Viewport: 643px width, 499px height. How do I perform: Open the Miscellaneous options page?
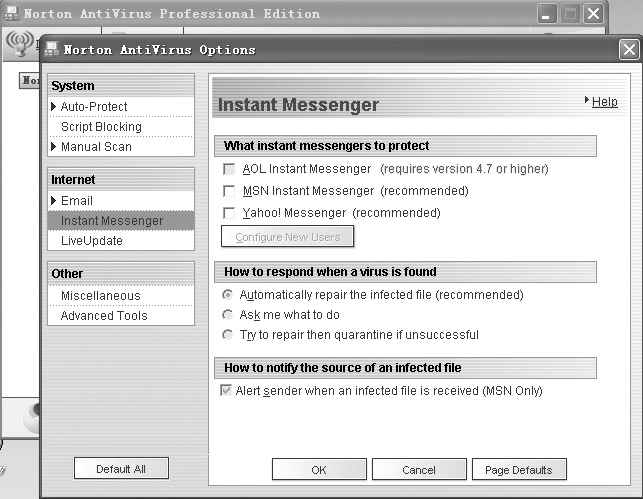tap(100, 296)
